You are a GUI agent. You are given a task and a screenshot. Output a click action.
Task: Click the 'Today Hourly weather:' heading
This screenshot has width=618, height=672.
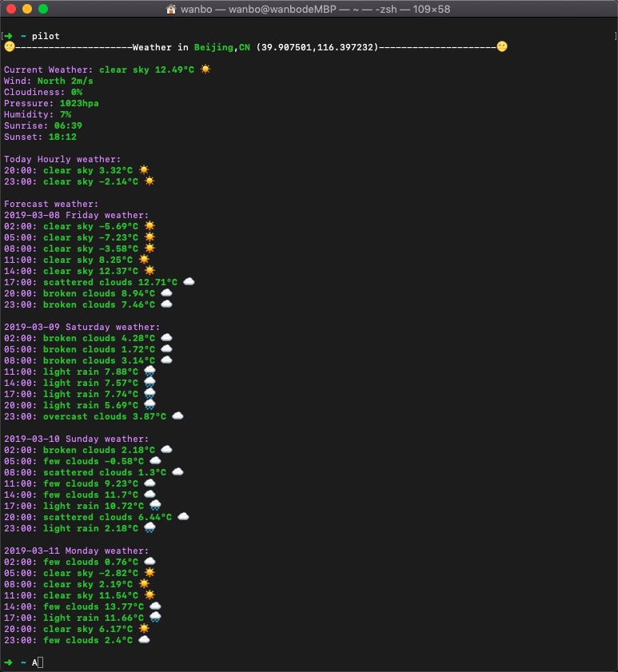62,159
